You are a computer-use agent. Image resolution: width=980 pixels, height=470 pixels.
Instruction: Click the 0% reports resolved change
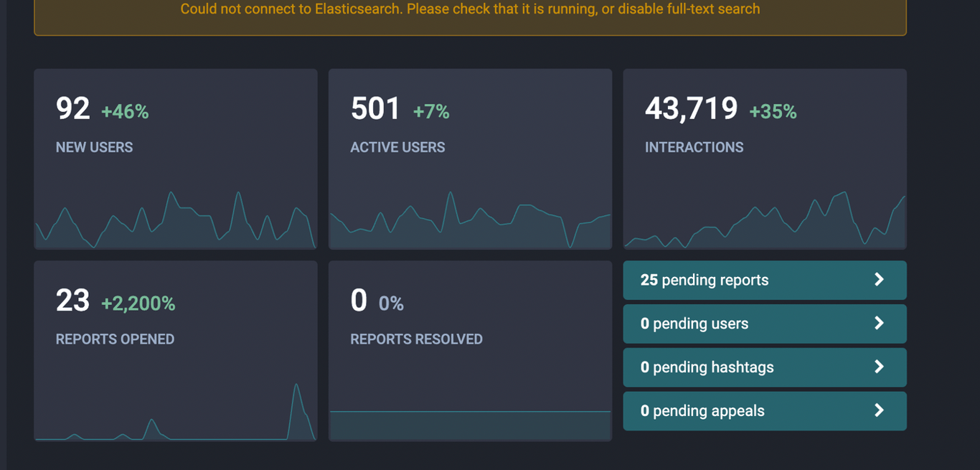pos(391,304)
